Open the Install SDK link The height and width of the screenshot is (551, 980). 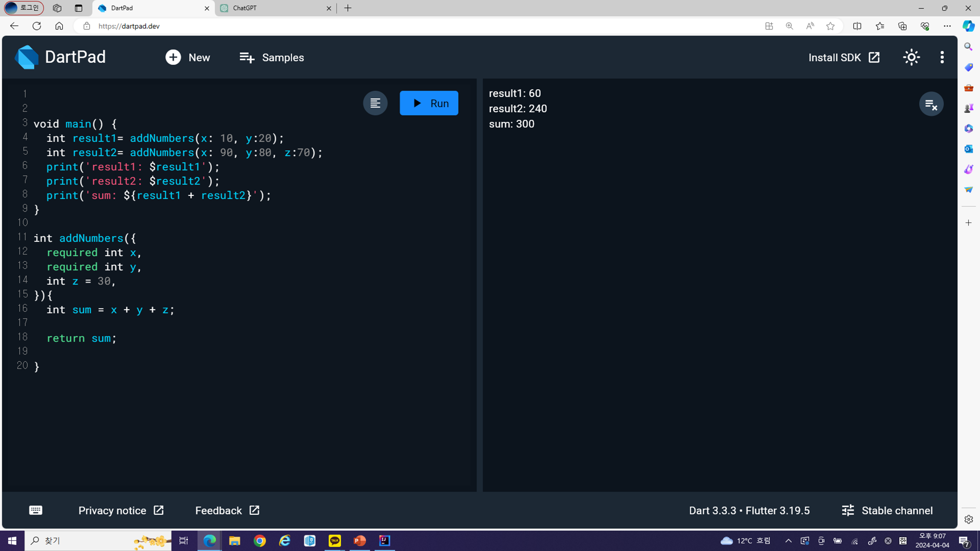(844, 57)
